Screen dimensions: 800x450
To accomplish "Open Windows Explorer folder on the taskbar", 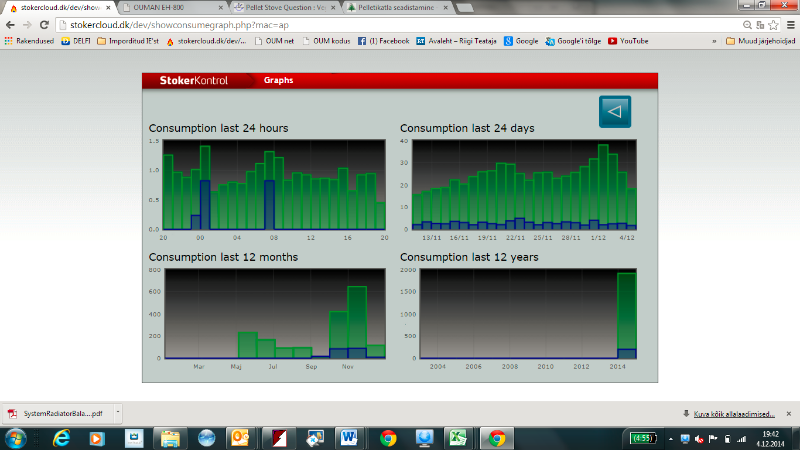I will (x=170, y=438).
